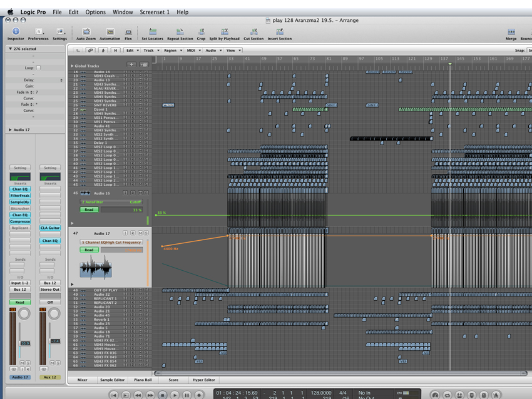Click Read automation button on Audio 17 track
The width and height of the screenshot is (532, 399).
pos(90,250)
